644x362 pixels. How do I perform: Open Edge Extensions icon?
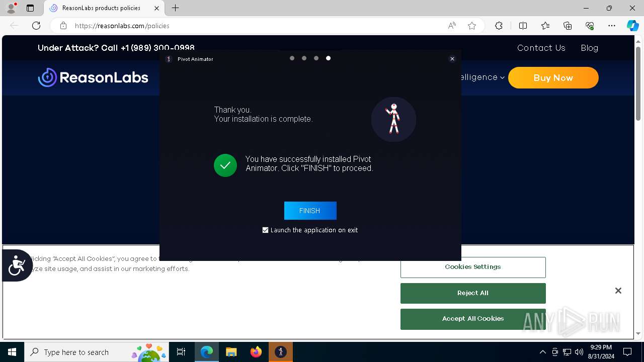499,26
